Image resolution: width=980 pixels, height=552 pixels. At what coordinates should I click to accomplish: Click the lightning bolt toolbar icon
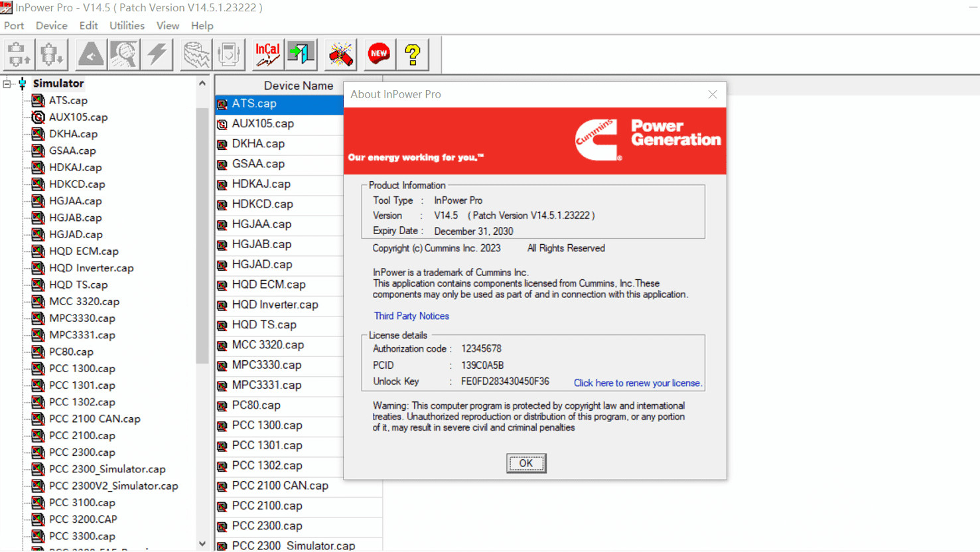pyautogui.click(x=158, y=54)
